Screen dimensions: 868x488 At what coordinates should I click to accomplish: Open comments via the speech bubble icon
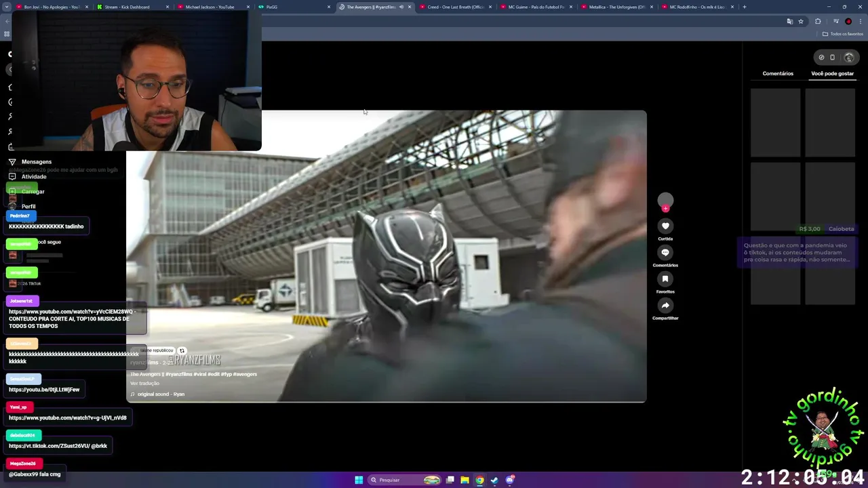click(x=665, y=252)
